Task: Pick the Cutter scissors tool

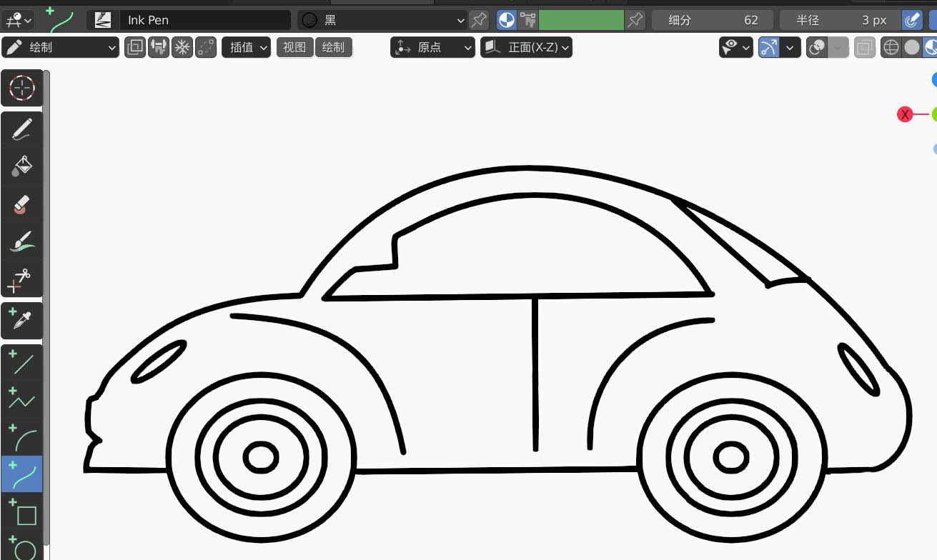Action: coord(21,281)
